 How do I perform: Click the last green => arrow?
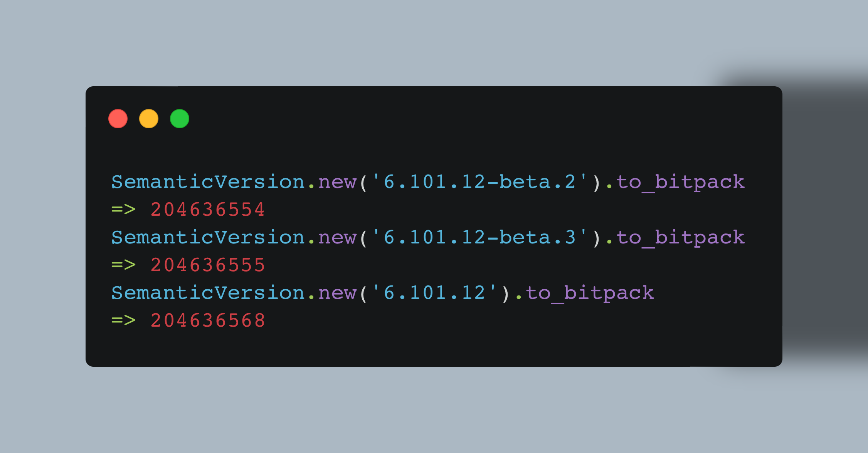pos(124,320)
